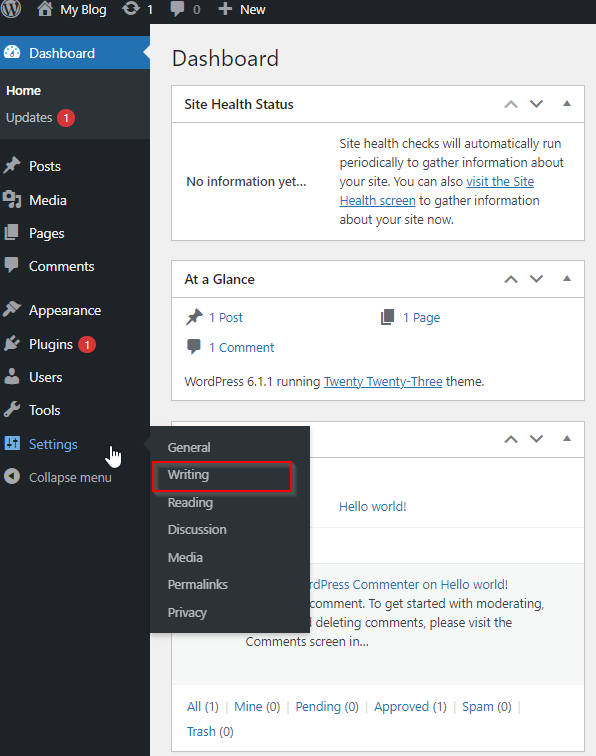Viewport: 596px width, 756px height.
Task: Select Reading in Settings submenu
Action: coord(190,502)
